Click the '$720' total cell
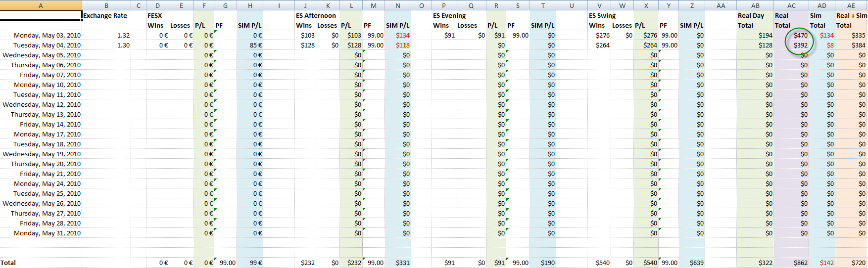This screenshot has height=268, width=868. [851, 263]
